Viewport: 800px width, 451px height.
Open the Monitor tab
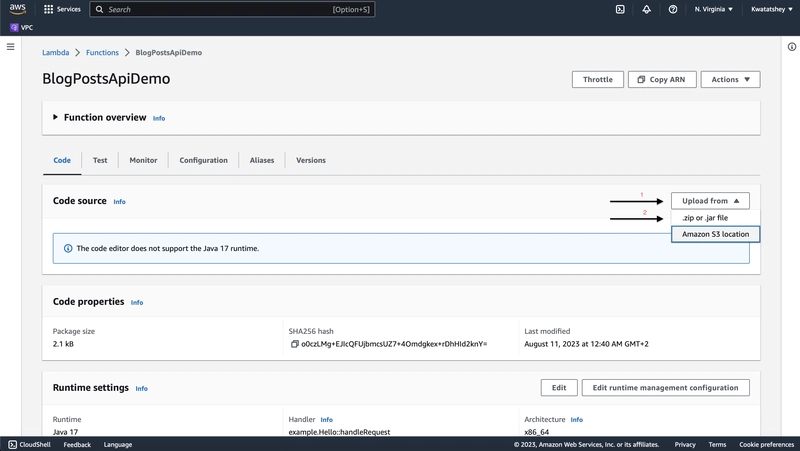(143, 160)
